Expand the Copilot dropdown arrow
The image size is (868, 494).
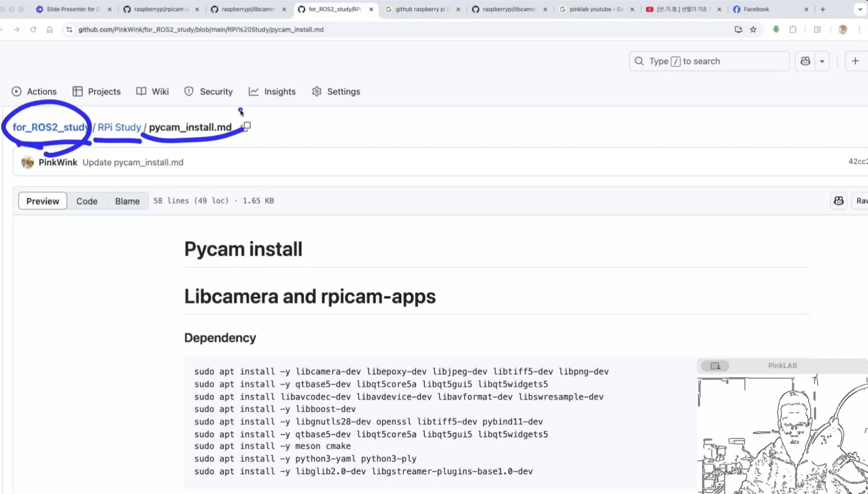822,61
